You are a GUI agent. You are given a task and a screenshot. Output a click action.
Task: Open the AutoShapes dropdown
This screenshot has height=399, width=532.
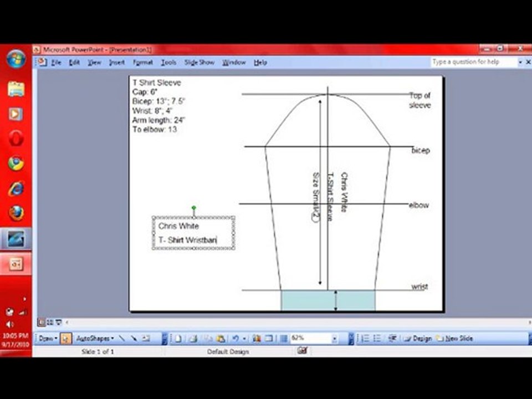(95, 338)
